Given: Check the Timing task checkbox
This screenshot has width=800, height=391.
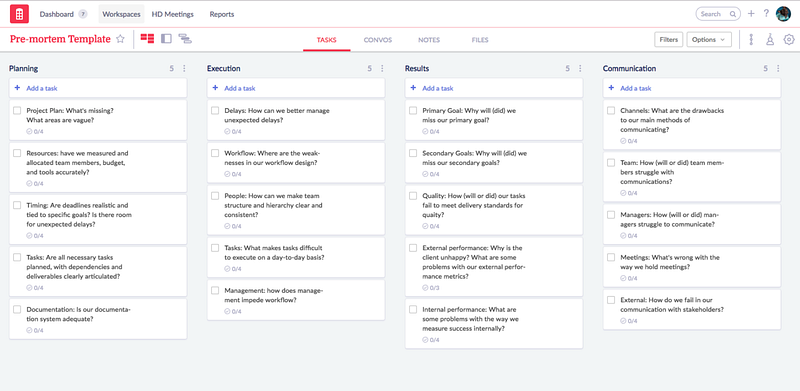Looking at the screenshot, I should (17, 205).
